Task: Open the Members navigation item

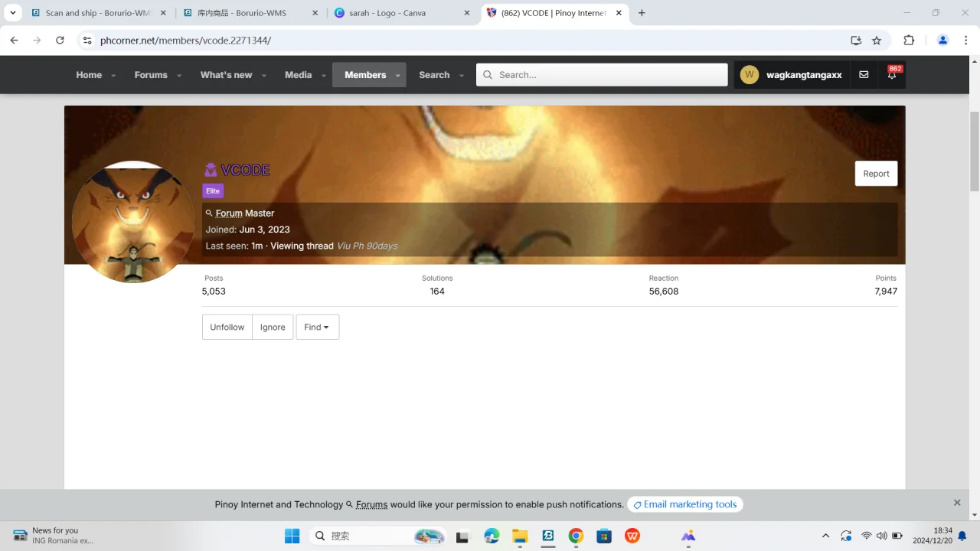Action: click(365, 75)
